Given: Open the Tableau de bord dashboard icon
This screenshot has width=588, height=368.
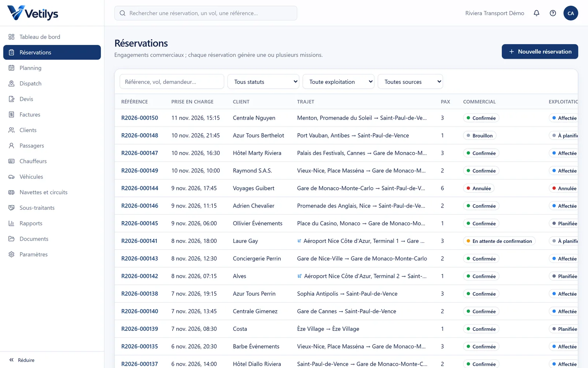Looking at the screenshot, I should pos(11,37).
